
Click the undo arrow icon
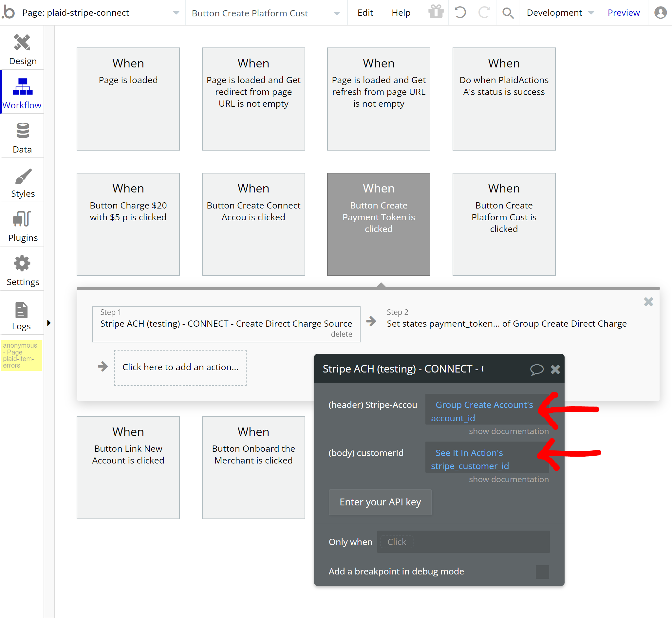460,13
